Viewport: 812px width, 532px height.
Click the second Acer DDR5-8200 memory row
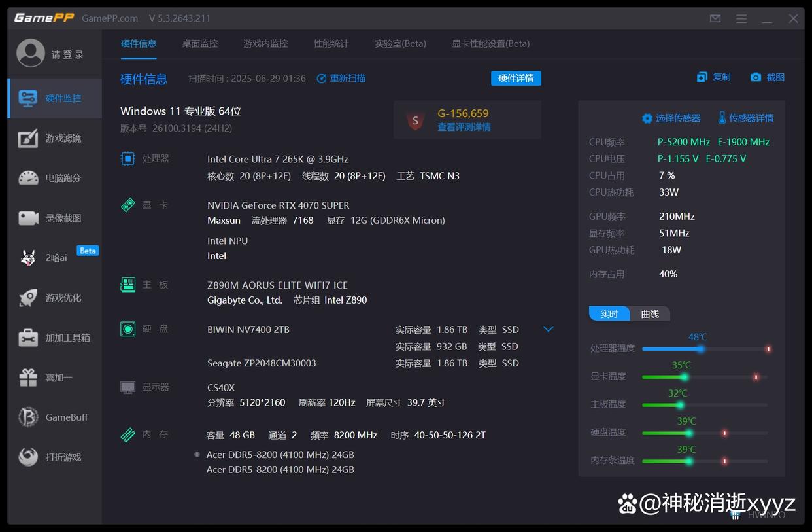280,470
